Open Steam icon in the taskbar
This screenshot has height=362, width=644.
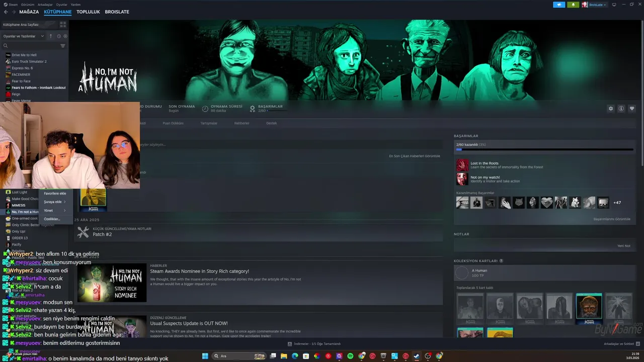(417, 356)
